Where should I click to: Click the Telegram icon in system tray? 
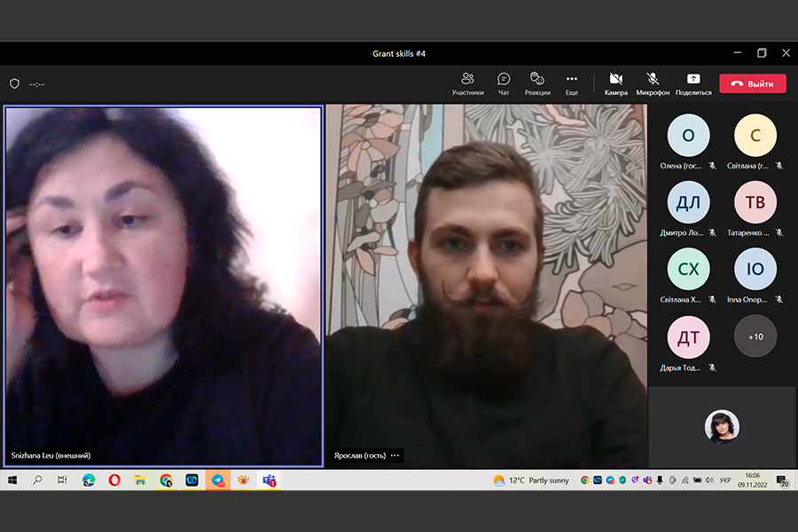[610, 480]
